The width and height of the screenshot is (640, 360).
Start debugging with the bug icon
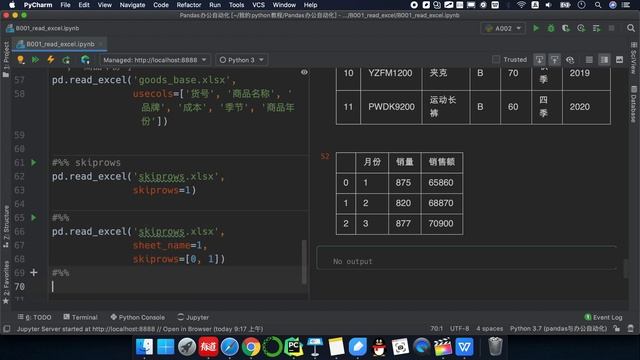(551, 28)
